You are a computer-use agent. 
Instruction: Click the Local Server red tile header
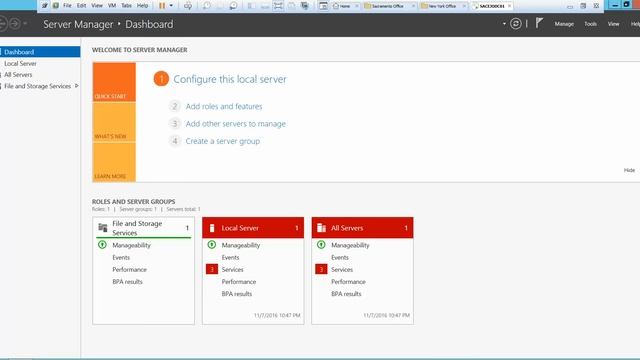[253, 228]
